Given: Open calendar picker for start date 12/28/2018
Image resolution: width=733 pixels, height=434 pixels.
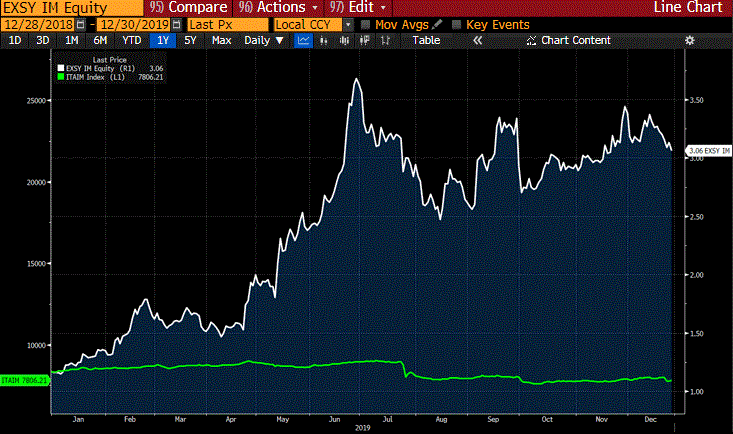Looking at the screenshot, I should tap(80, 25).
